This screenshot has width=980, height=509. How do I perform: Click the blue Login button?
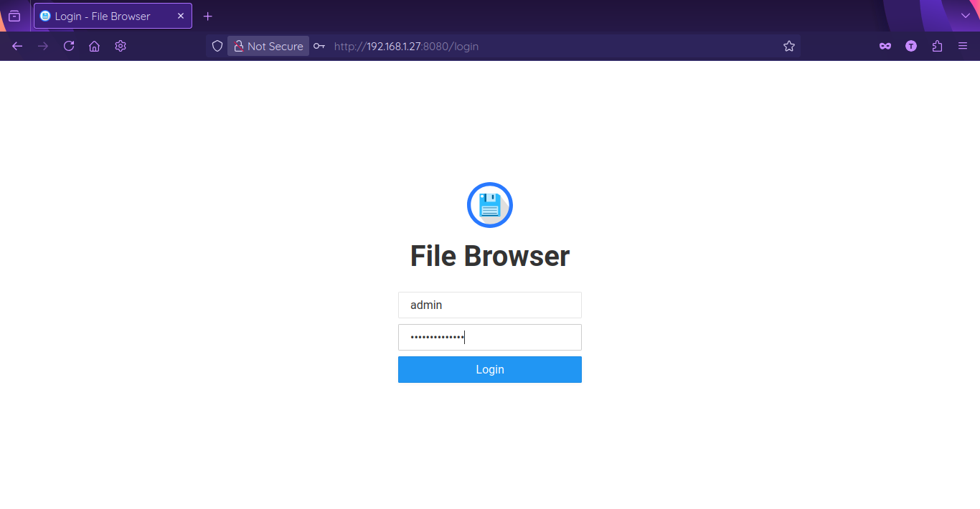tap(489, 369)
